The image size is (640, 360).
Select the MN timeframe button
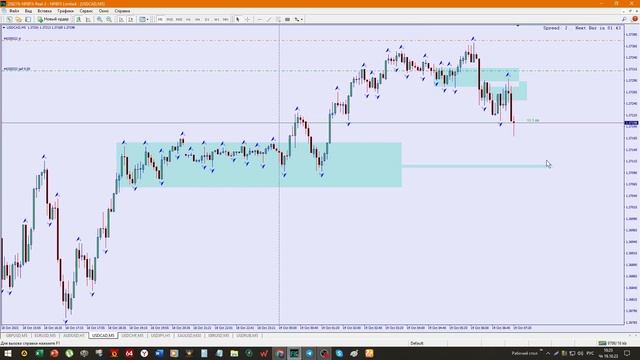coord(225,19)
